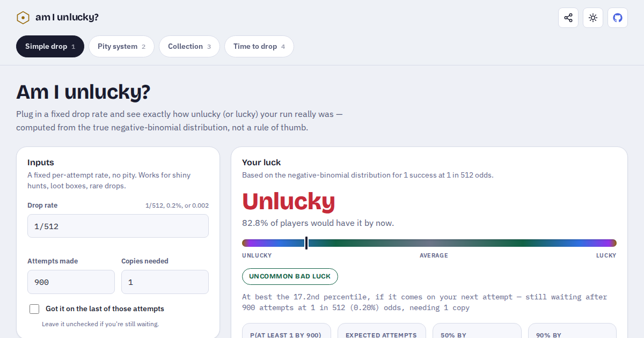Click the luck bar position marker

[x=306, y=243]
